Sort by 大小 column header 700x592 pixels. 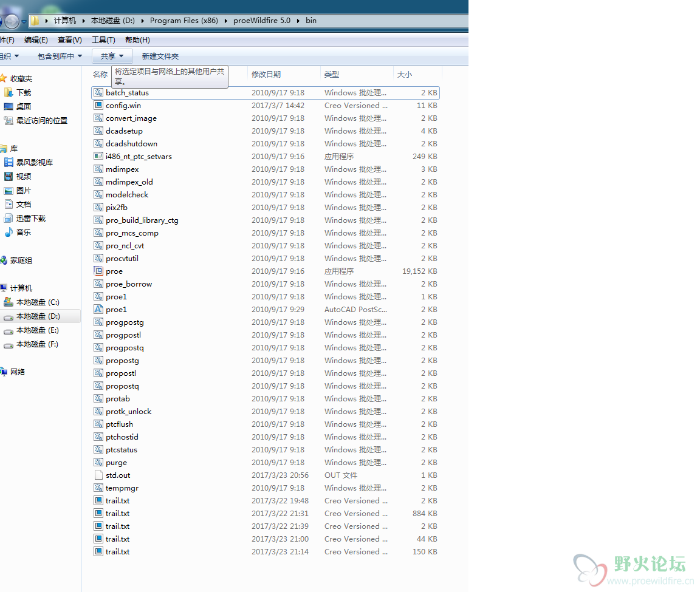[417, 75]
